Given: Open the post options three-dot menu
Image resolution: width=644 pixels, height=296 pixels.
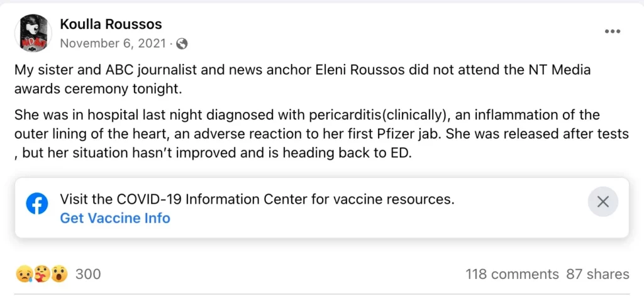Looking at the screenshot, I should click(x=613, y=31).
